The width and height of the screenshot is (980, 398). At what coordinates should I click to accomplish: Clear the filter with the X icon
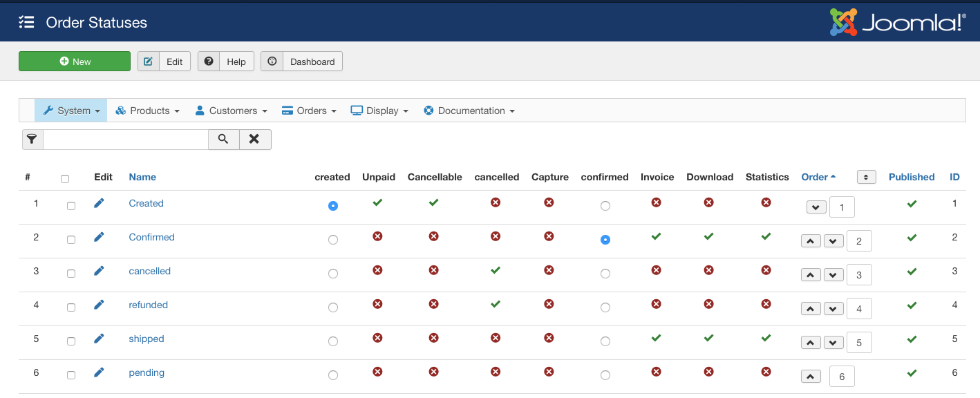pyautogui.click(x=254, y=140)
